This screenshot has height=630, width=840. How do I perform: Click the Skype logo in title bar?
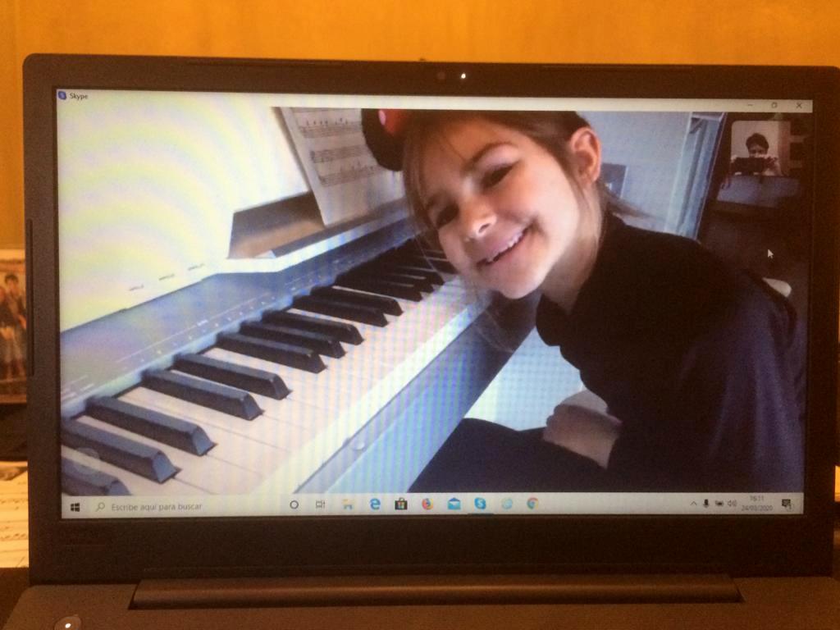point(62,95)
